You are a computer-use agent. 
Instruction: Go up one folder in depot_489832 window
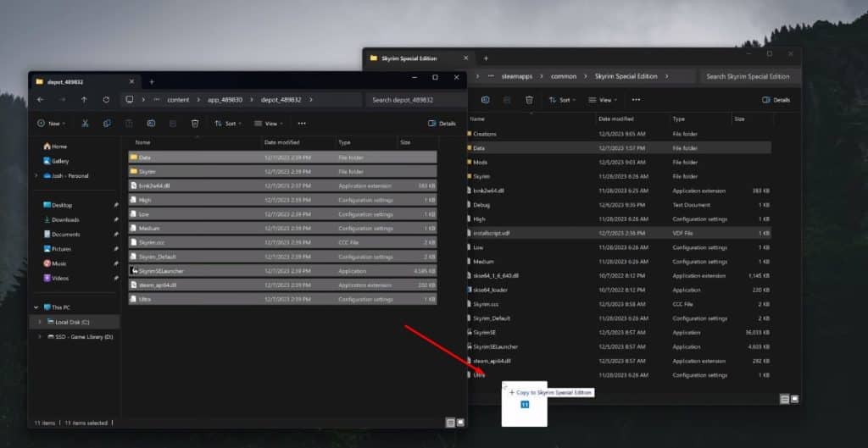point(84,100)
